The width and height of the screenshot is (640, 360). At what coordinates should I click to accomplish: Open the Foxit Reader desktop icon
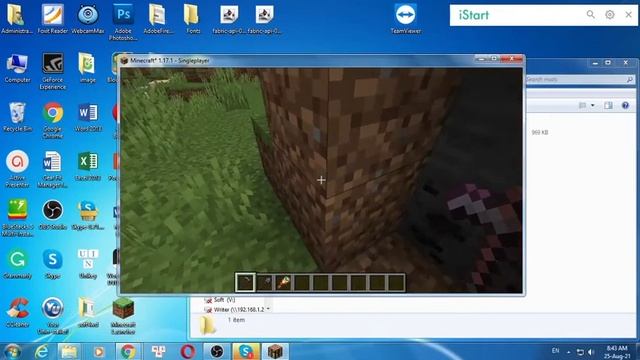click(x=53, y=19)
